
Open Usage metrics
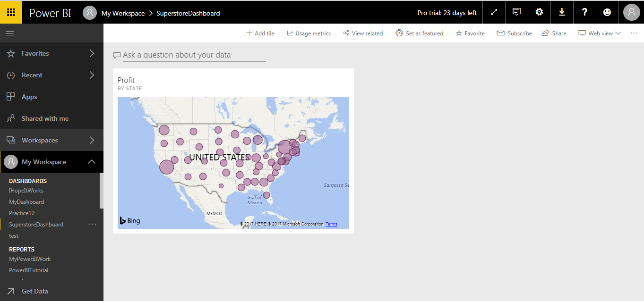(x=309, y=33)
